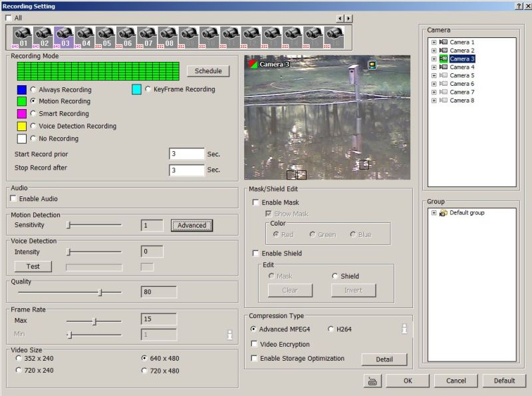The height and width of the screenshot is (396, 532).
Task: Click the help question mark icon
Action: click(518, 6)
